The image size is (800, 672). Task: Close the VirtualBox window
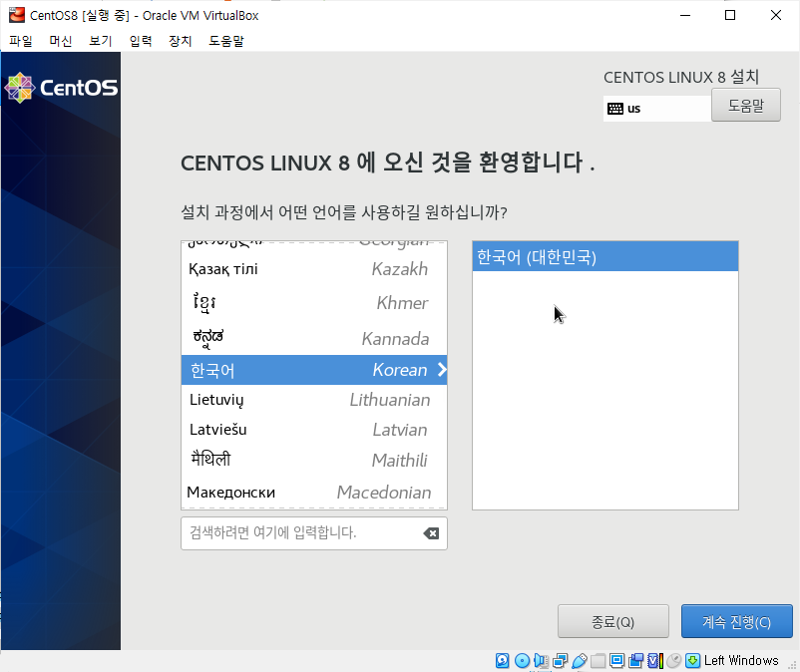coord(775,15)
